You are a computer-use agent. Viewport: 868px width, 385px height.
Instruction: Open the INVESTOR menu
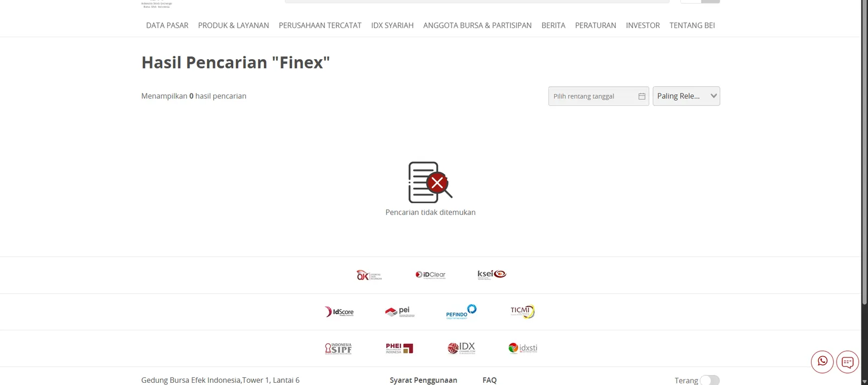tap(643, 26)
